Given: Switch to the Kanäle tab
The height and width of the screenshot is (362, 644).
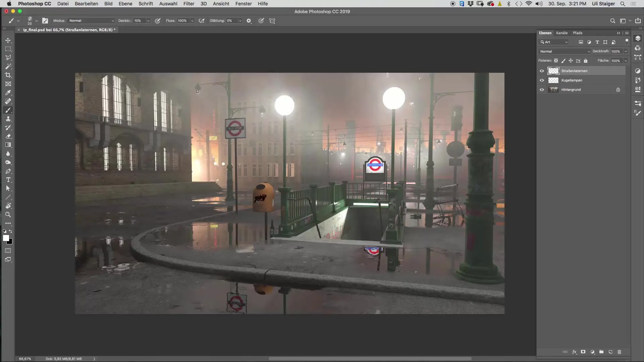Looking at the screenshot, I should pos(562,33).
